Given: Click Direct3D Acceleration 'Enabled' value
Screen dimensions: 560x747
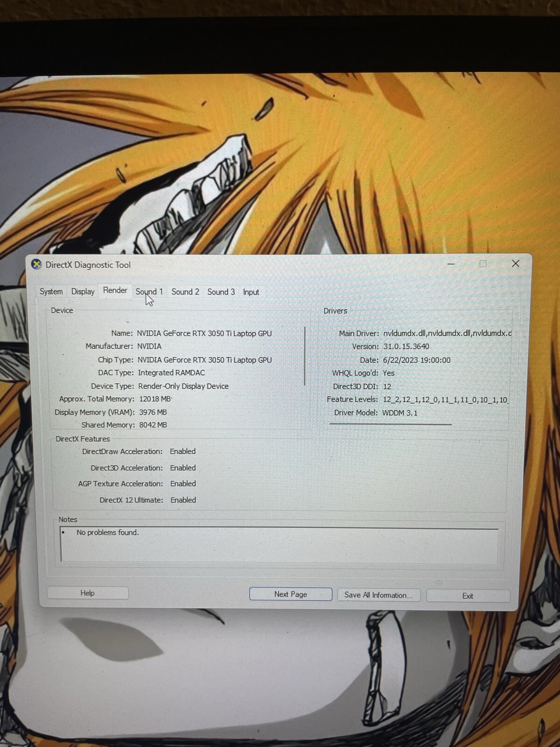Looking at the screenshot, I should (183, 468).
